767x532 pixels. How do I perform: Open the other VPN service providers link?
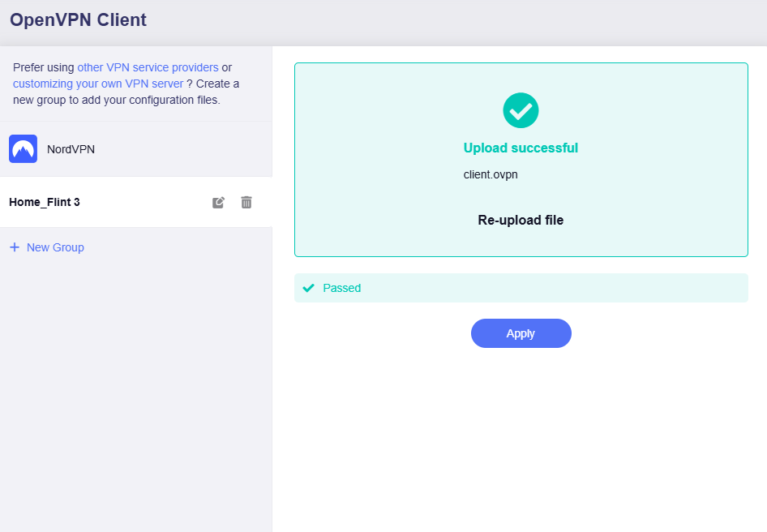coord(148,67)
